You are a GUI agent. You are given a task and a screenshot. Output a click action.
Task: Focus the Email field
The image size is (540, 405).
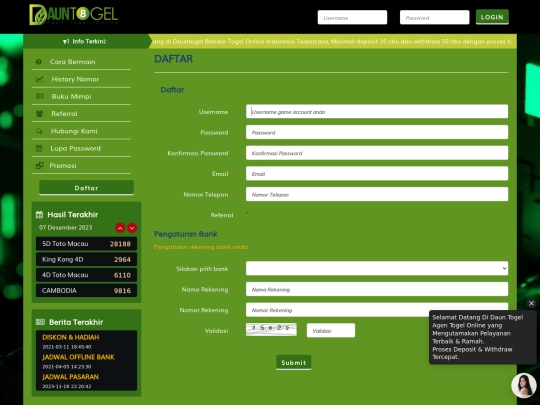[377, 174]
